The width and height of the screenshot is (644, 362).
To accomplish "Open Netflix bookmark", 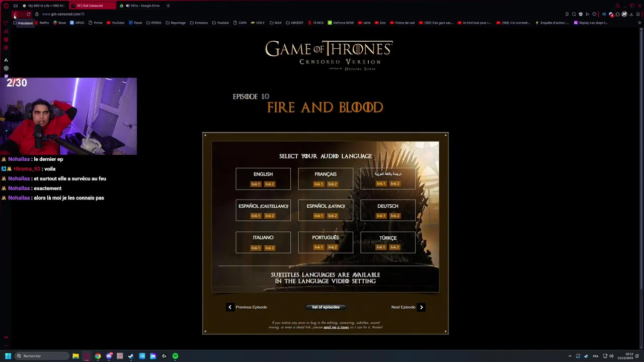I will [41, 23].
